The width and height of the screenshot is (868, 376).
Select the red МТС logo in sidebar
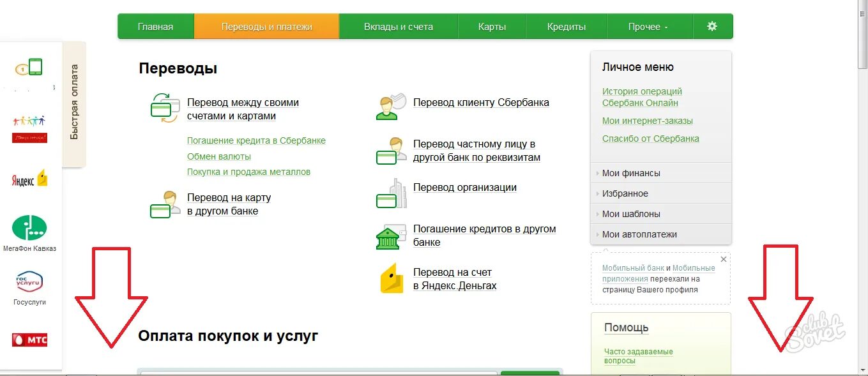click(x=29, y=340)
